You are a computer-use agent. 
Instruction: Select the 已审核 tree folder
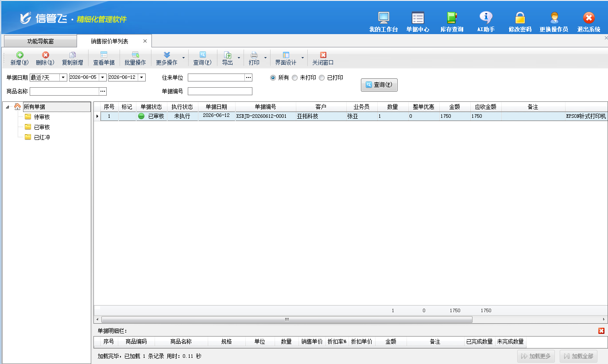click(42, 127)
